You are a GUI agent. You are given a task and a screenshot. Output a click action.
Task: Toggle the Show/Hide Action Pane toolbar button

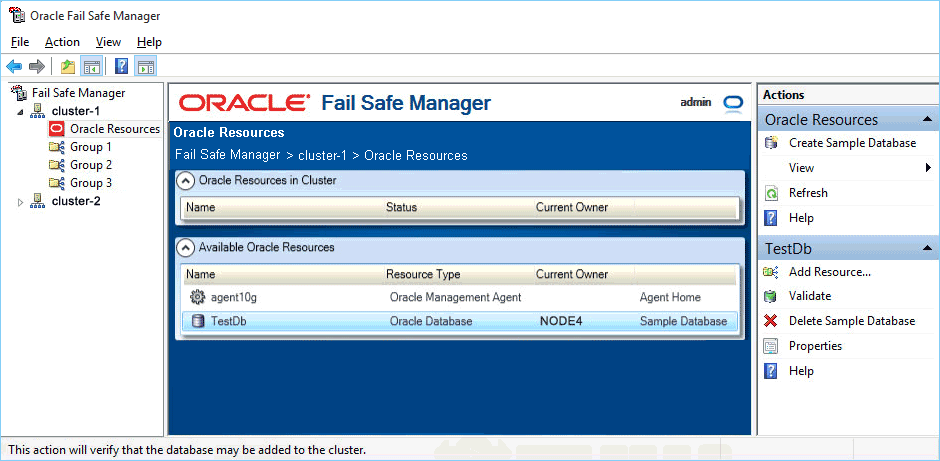pyautogui.click(x=146, y=67)
